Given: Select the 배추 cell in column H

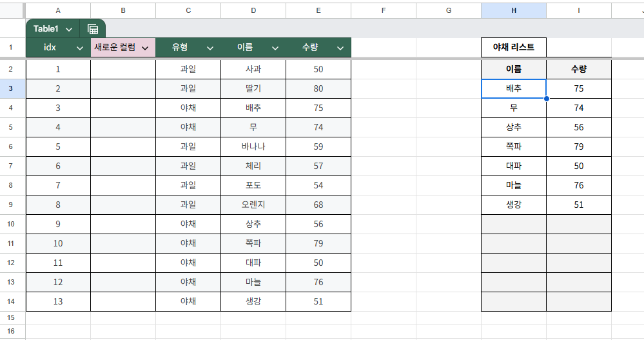Looking at the screenshot, I should (514, 88).
